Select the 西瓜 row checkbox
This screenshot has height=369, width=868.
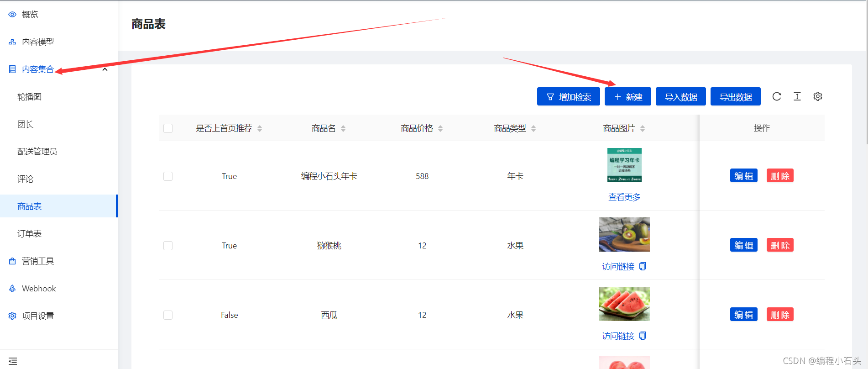(168, 315)
